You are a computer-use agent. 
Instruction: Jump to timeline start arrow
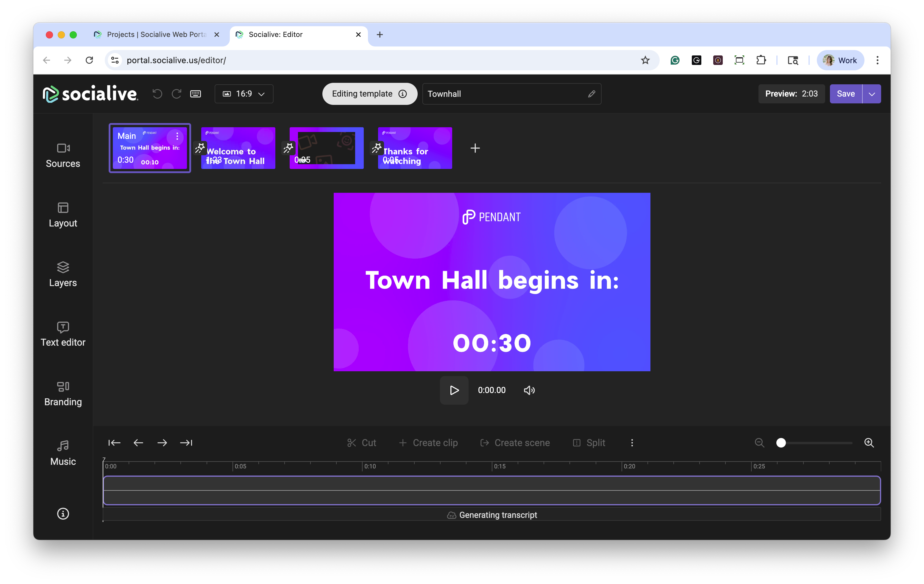click(x=114, y=443)
